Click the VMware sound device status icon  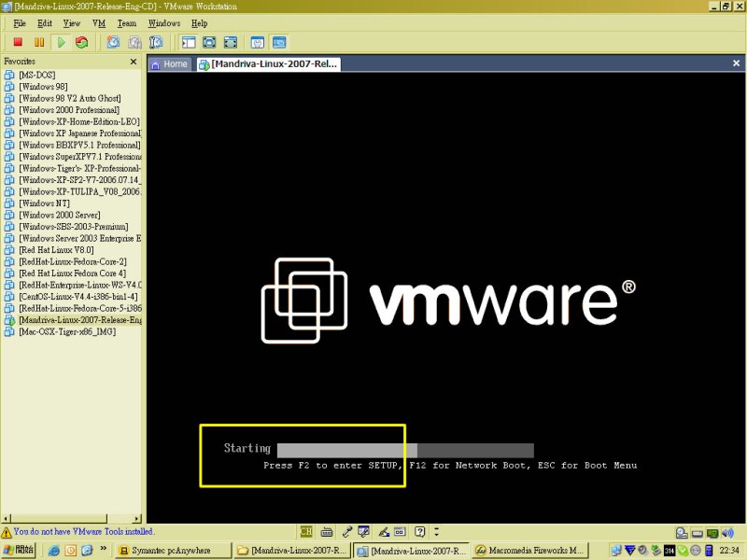click(x=728, y=533)
